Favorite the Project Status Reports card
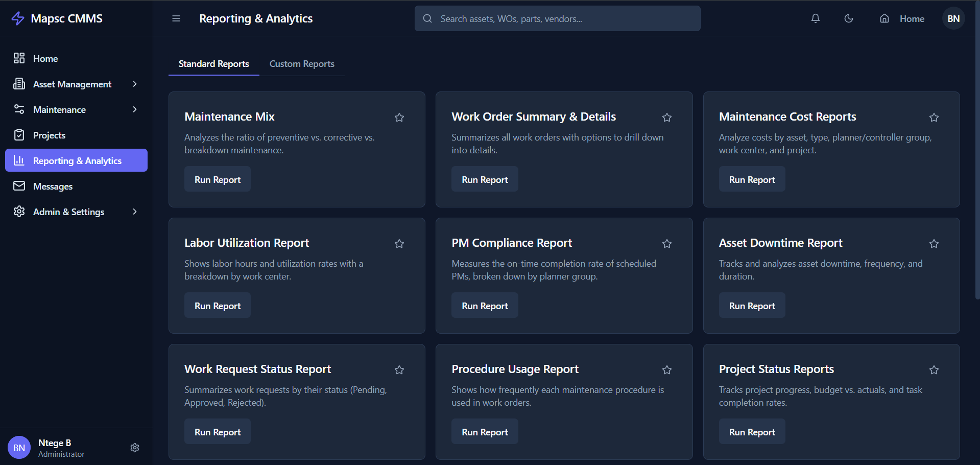The width and height of the screenshot is (980, 465). point(934,370)
